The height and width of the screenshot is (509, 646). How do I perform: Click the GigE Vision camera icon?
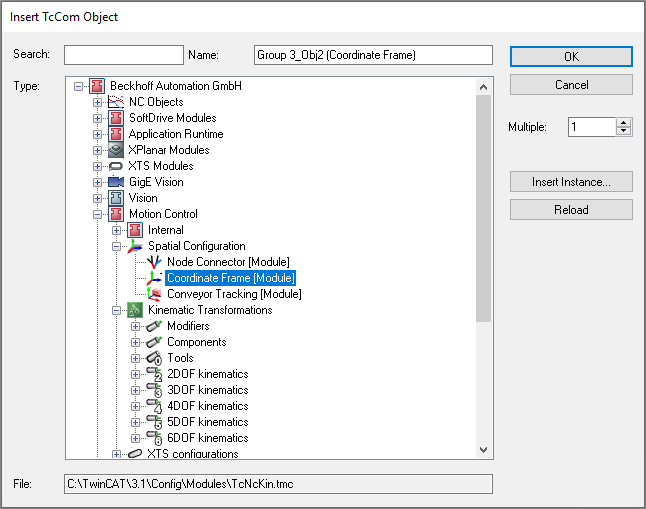[116, 182]
